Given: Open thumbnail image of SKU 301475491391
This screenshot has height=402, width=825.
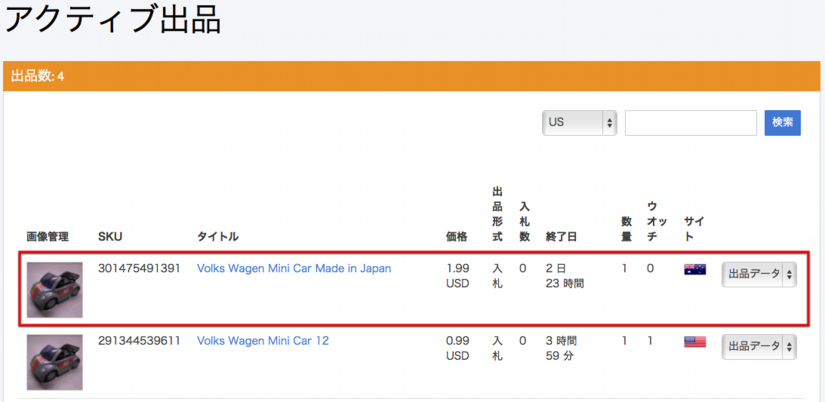Looking at the screenshot, I should coord(55,290).
